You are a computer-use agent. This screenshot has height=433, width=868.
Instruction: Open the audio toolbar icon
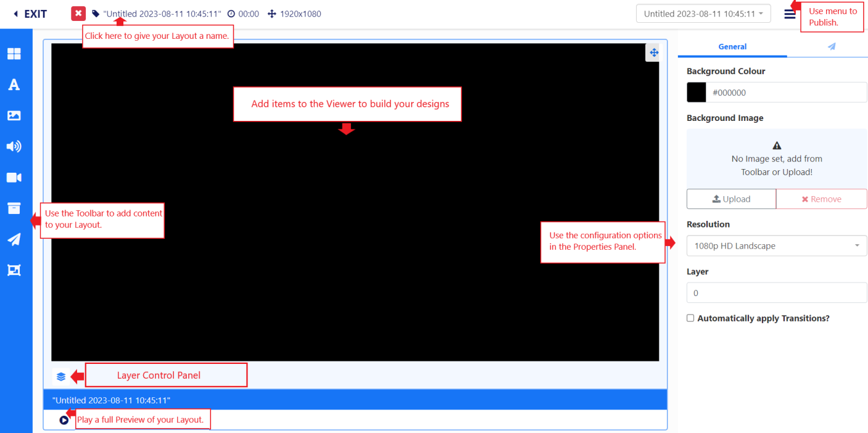click(x=14, y=146)
